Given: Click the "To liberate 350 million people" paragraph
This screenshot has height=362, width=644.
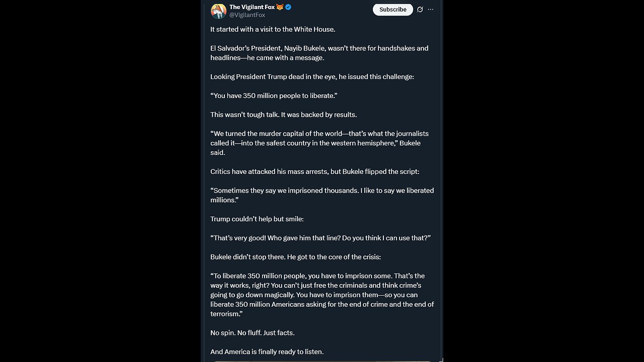Looking at the screenshot, I should (x=322, y=295).
